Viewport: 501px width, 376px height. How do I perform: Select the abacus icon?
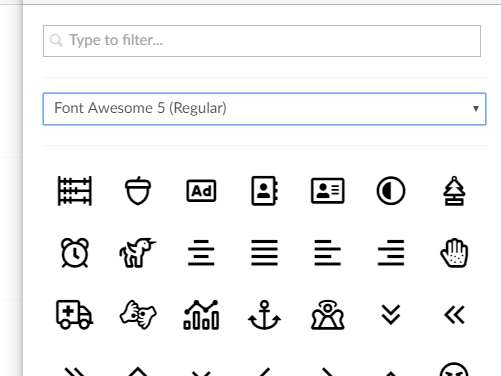75,191
